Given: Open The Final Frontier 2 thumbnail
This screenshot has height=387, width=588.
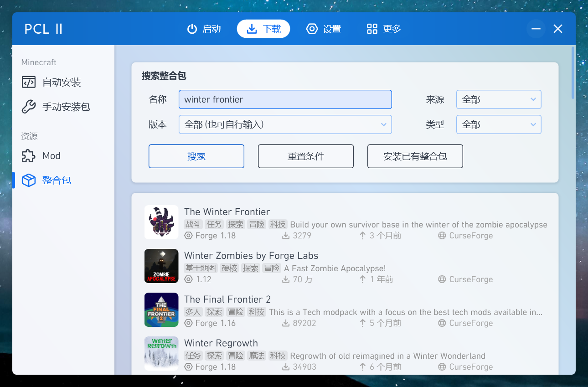Looking at the screenshot, I should pos(161,310).
